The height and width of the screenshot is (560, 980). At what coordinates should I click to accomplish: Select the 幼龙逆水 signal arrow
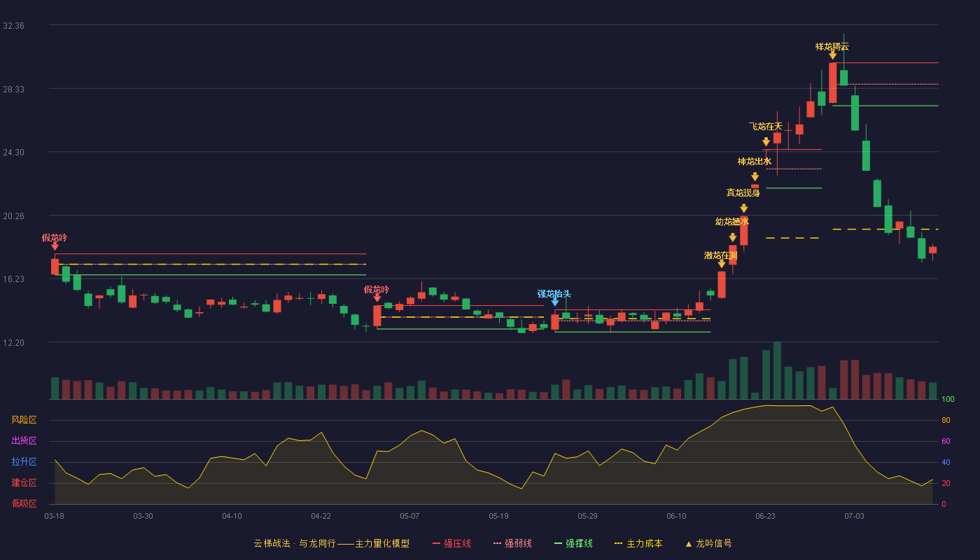click(x=732, y=238)
